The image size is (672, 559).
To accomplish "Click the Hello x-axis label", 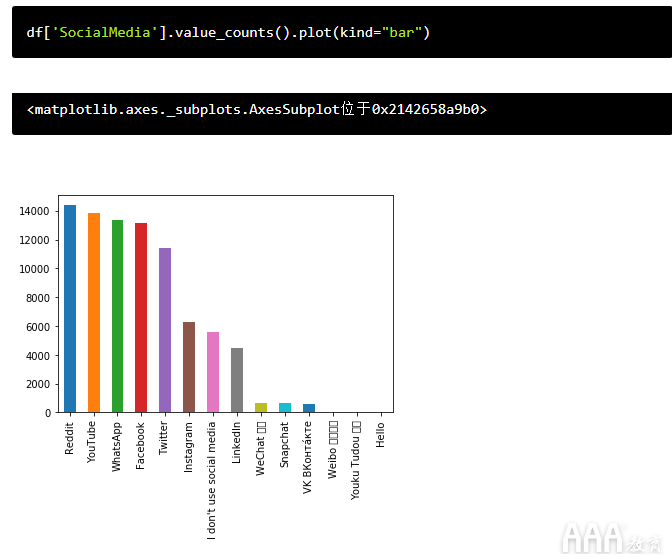I will click(x=380, y=435).
